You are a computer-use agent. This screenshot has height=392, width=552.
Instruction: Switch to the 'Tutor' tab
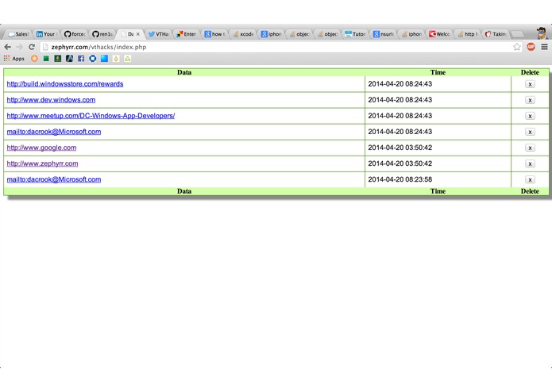(355, 34)
